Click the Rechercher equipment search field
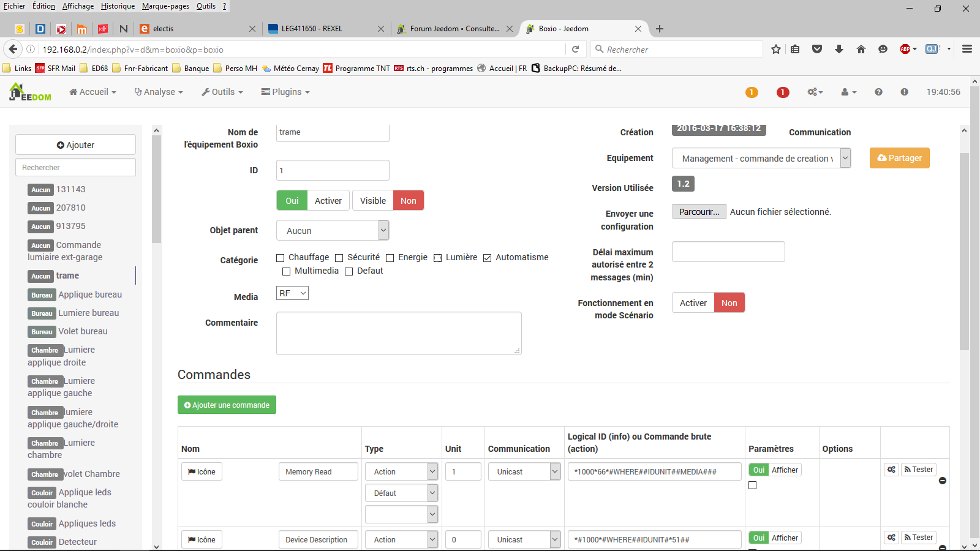The image size is (980, 551). [x=75, y=167]
